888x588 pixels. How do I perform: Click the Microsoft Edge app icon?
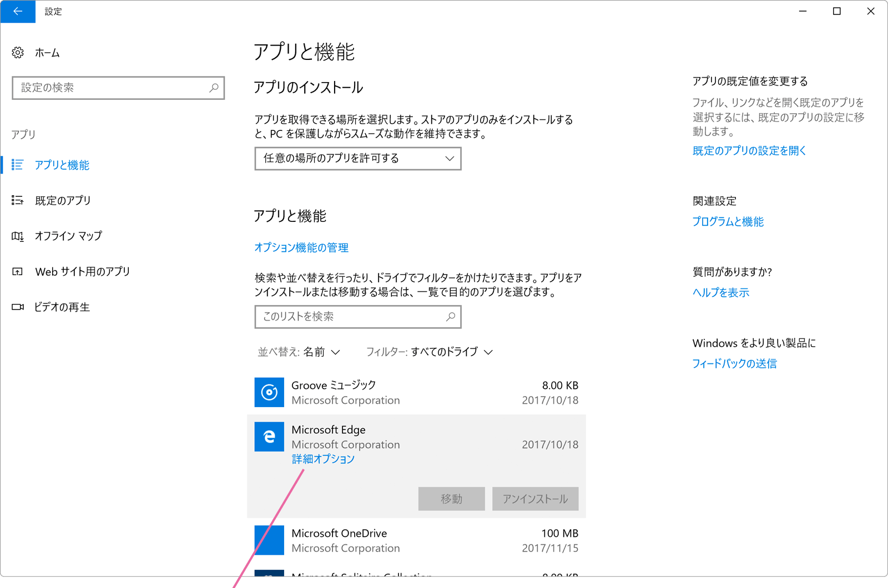pyautogui.click(x=269, y=437)
